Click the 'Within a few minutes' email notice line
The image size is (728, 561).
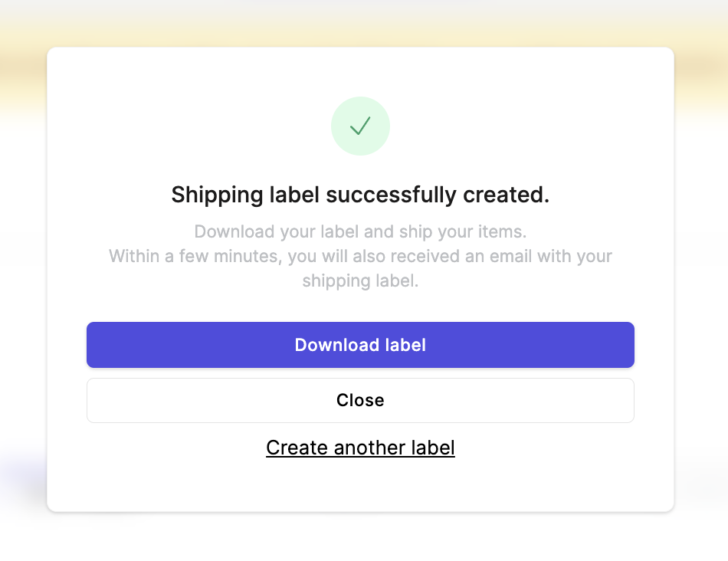[x=360, y=256]
